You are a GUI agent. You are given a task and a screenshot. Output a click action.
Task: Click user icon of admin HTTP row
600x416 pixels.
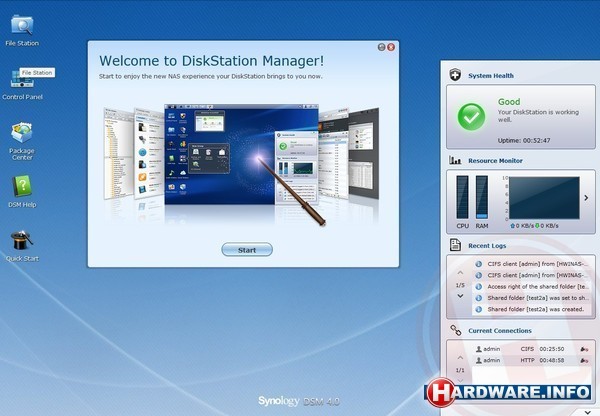[x=478, y=361]
